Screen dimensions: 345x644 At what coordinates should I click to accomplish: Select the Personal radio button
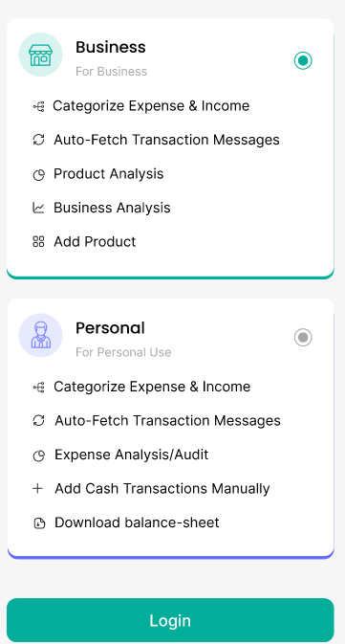click(303, 337)
